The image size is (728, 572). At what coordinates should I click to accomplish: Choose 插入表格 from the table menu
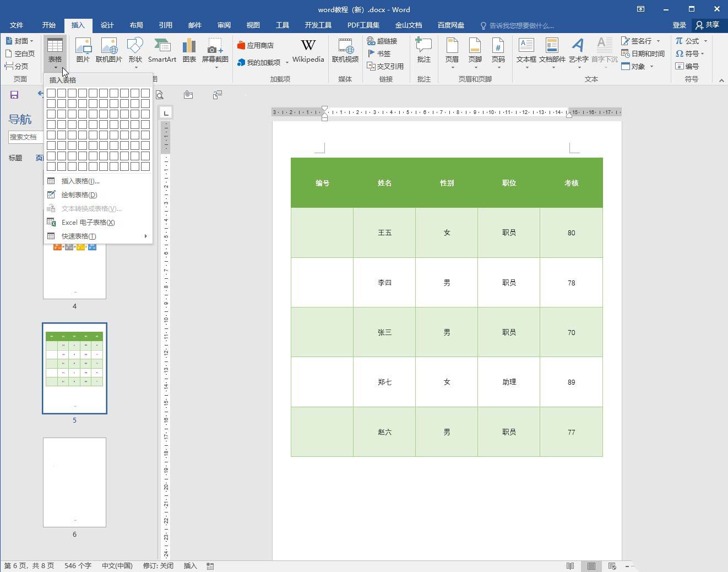pyautogui.click(x=80, y=181)
